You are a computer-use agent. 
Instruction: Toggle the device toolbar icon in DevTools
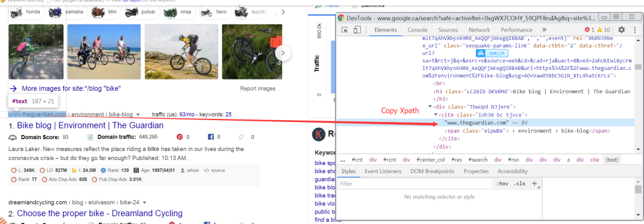pyautogui.click(x=357, y=30)
